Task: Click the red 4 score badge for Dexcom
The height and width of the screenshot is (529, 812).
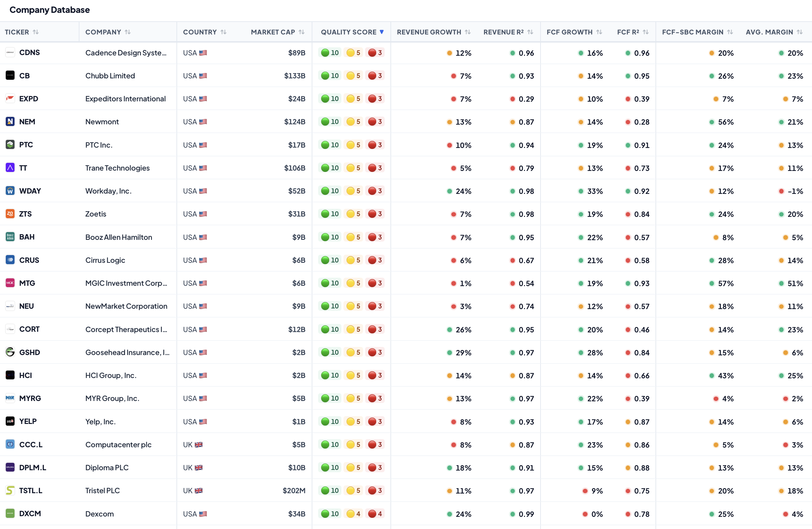Action: 375,514
